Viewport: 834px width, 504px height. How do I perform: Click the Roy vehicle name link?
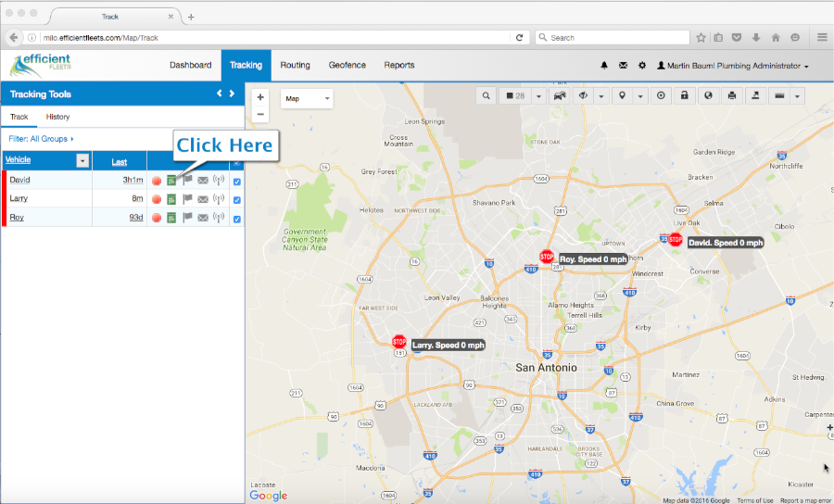pyautogui.click(x=17, y=218)
